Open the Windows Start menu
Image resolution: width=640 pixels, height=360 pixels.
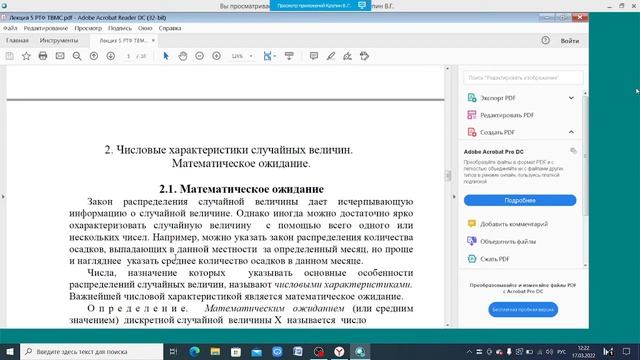tap(10, 351)
